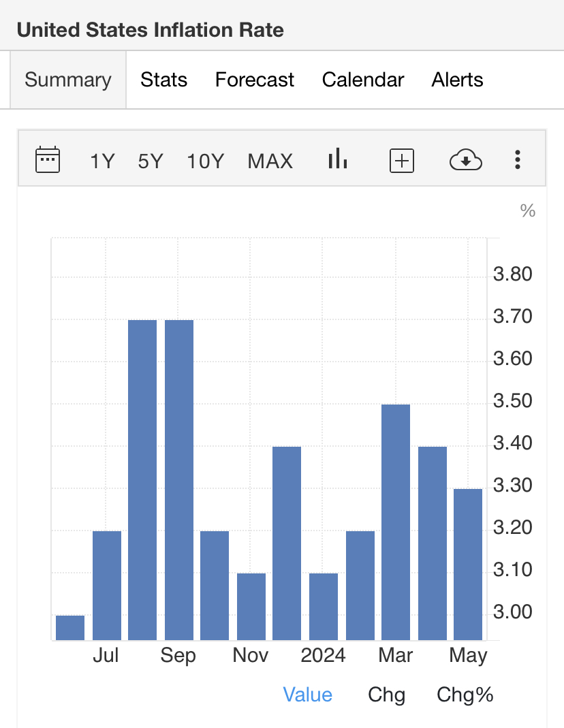The width and height of the screenshot is (564, 728).
Task: Open the calendar date range picker
Action: coord(48,160)
